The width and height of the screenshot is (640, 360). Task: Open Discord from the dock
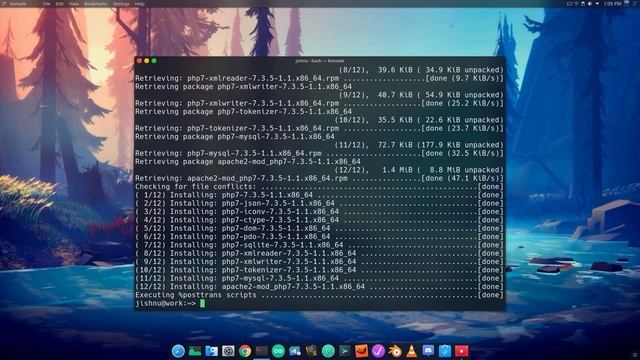click(428, 351)
